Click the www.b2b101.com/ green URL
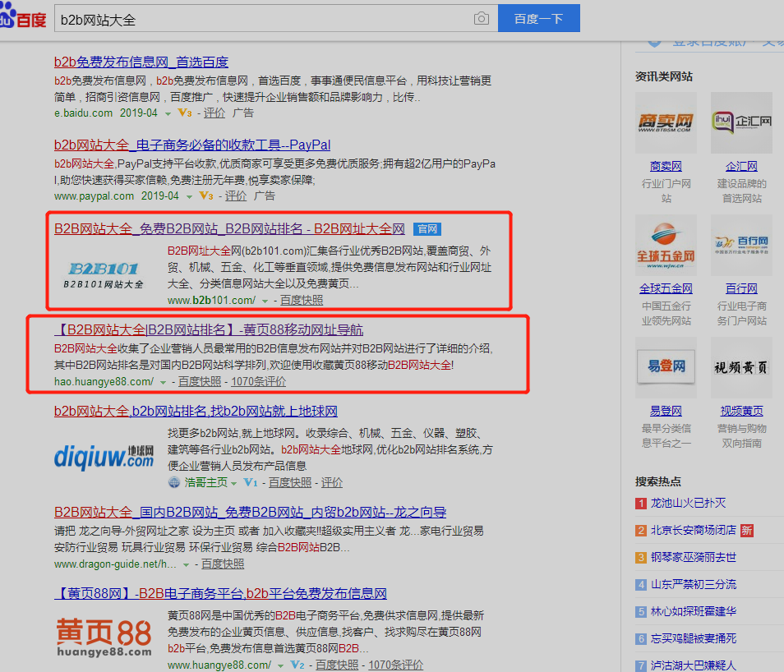This screenshot has width=784, height=672. click(211, 300)
